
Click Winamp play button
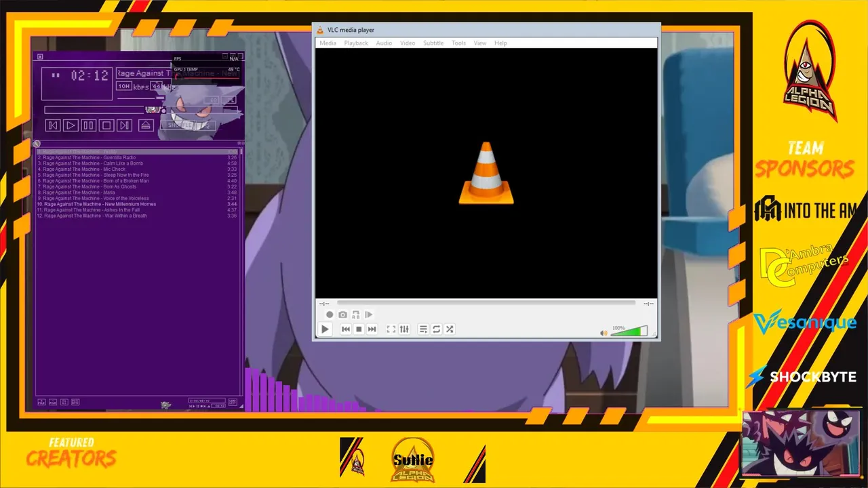coord(71,125)
